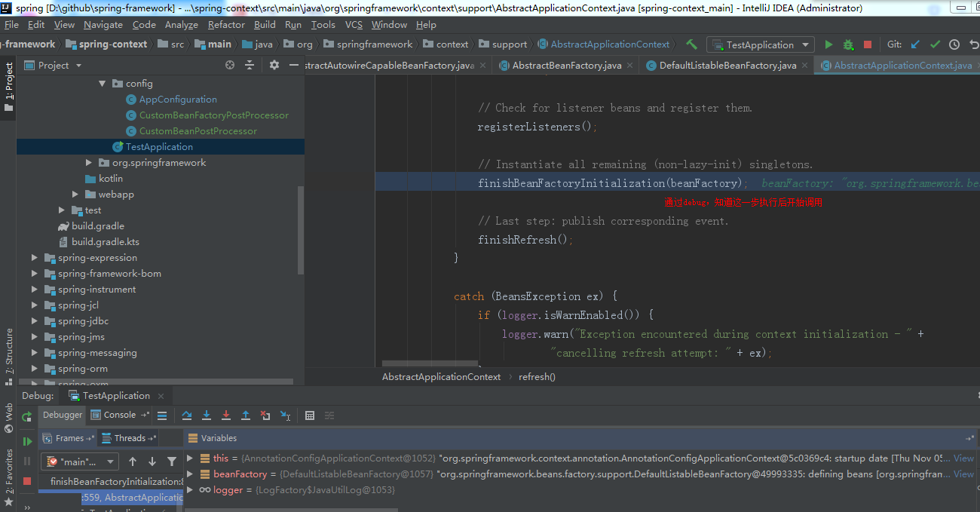Image resolution: width=980 pixels, height=512 pixels.
Task: Open CustomBeanPostProcessor file in tree
Action: coord(198,131)
